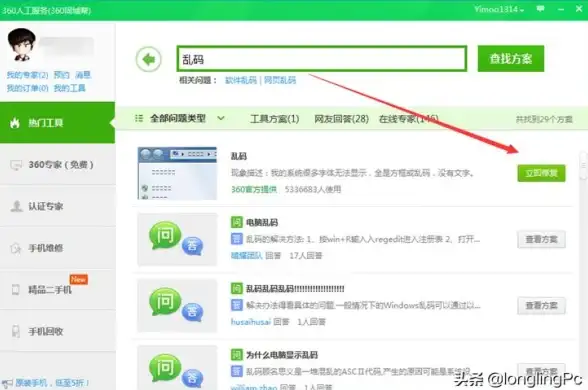Click the blue 答 badge under 为什么电脑显示乱码

coord(236,371)
